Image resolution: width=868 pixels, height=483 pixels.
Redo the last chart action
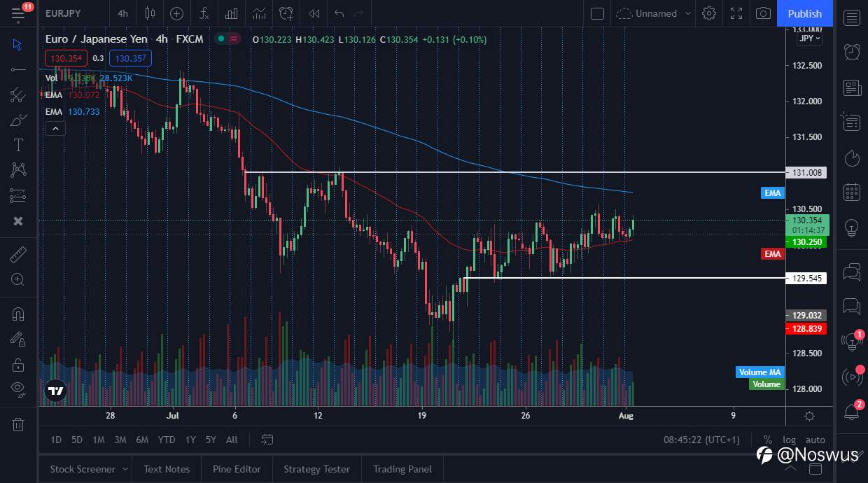[359, 13]
